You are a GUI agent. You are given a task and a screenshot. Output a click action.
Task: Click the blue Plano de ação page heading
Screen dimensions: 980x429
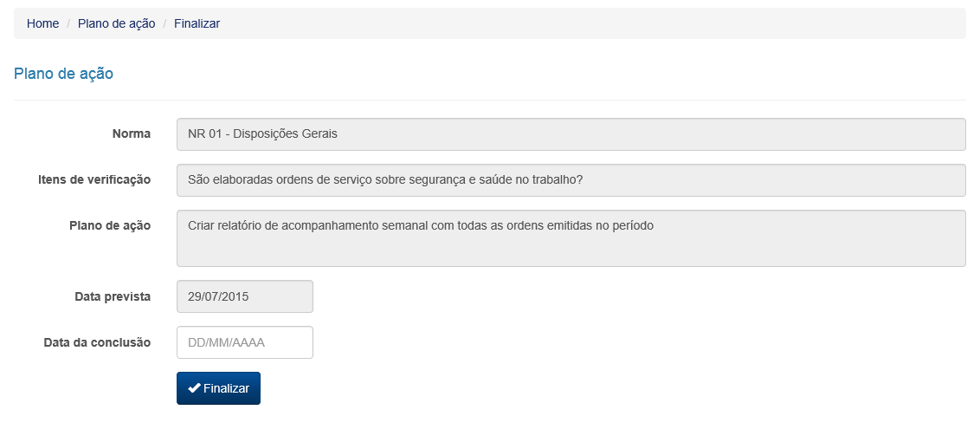pos(63,74)
